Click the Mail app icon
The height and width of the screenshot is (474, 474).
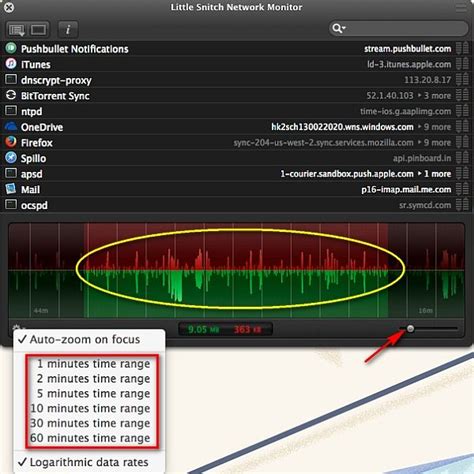tap(11, 189)
